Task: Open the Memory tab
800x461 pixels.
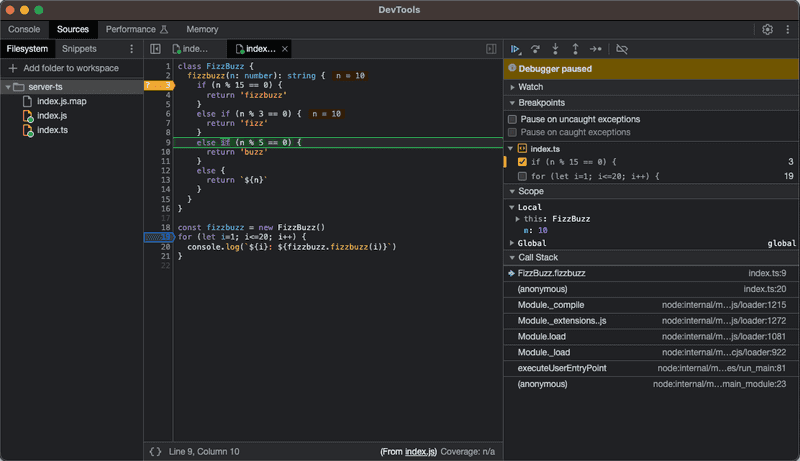Action: [x=202, y=30]
